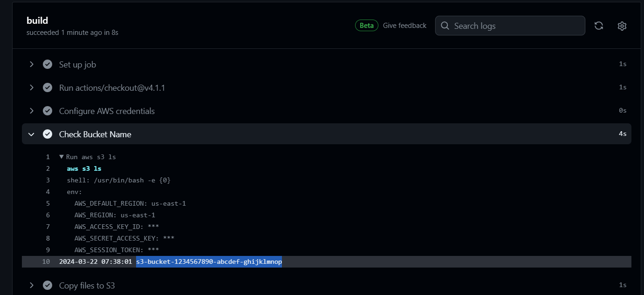Select log line number 2
Image resolution: width=644 pixels, height=295 pixels.
[x=48, y=169]
